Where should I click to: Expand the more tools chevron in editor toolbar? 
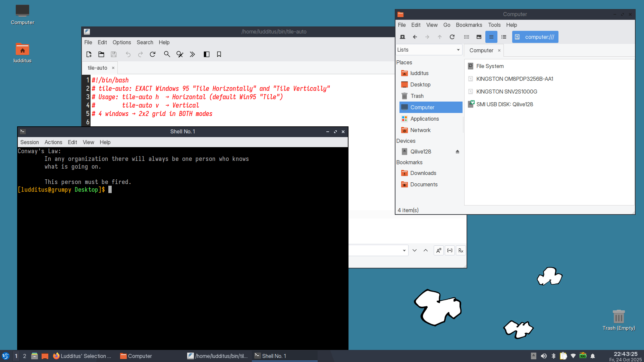[192, 54]
